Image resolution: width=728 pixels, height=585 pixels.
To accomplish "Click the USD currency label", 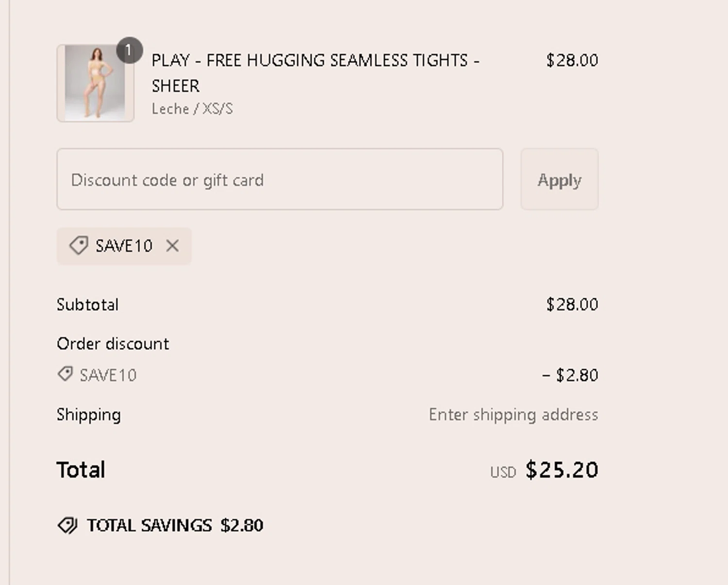I will click(503, 472).
